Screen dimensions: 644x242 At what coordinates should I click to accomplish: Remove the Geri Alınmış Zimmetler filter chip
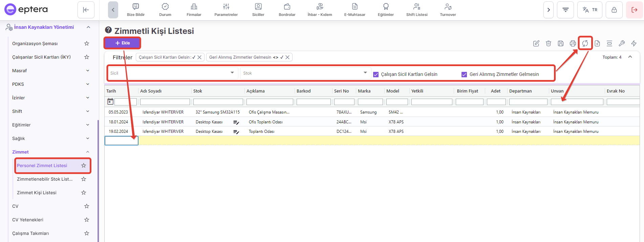click(x=287, y=57)
